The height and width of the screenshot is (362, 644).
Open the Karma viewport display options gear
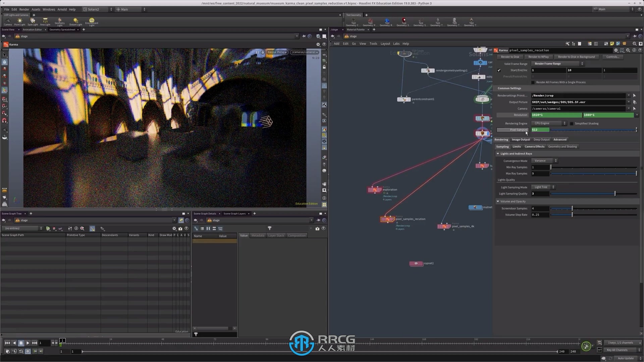coord(318,44)
